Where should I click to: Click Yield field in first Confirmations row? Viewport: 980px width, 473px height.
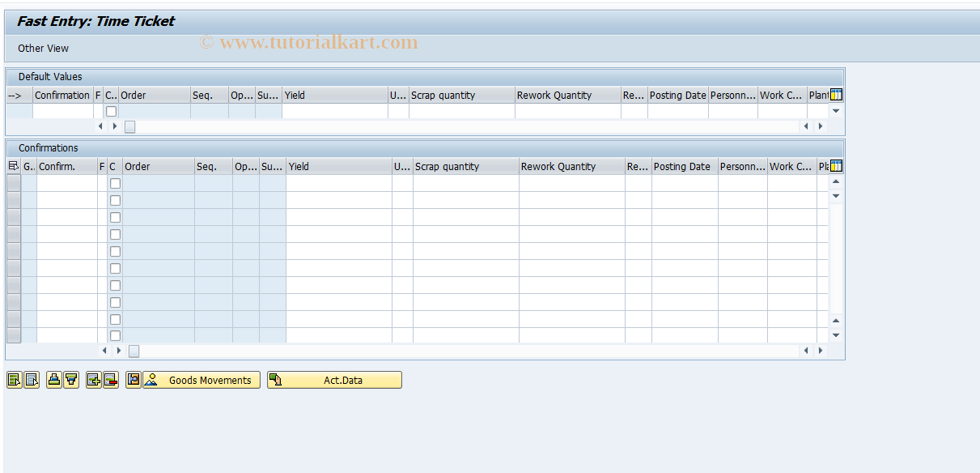(339, 183)
